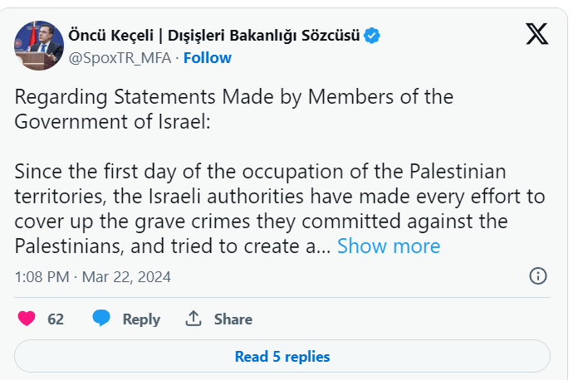Viewport: 588px width, 380px height.
Task: Click the blue verified badge
Action: pos(373,35)
